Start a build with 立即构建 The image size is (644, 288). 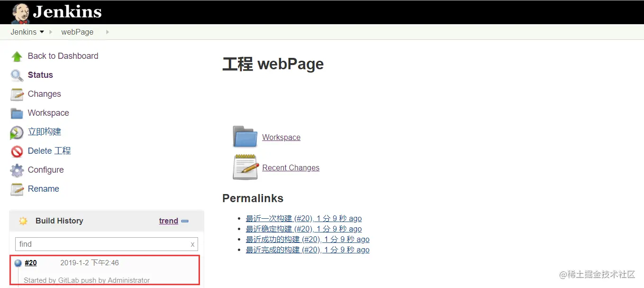(x=45, y=132)
